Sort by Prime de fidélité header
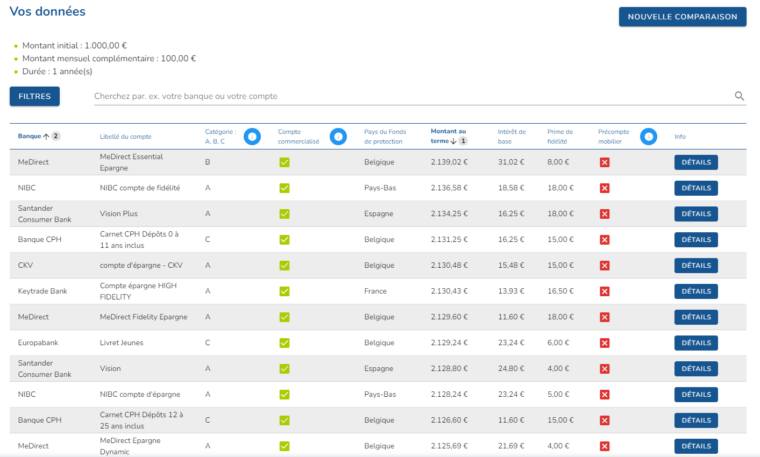This screenshot has height=457, width=760. click(x=560, y=136)
